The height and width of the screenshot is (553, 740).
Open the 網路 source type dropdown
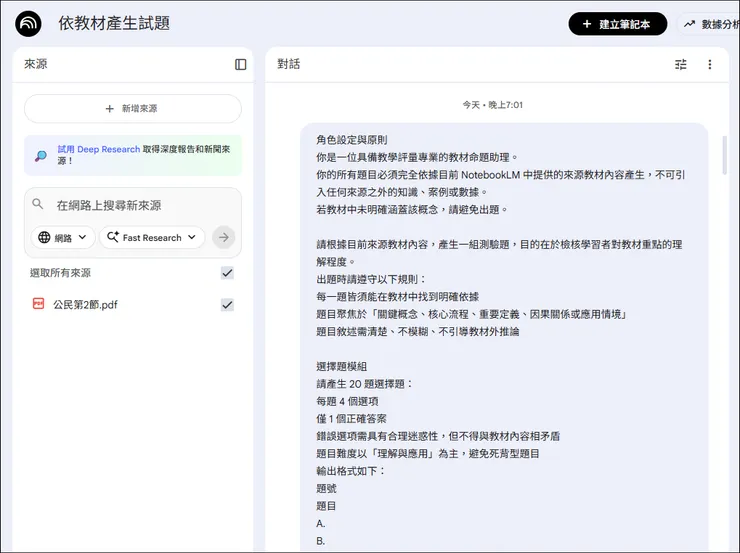click(x=63, y=237)
